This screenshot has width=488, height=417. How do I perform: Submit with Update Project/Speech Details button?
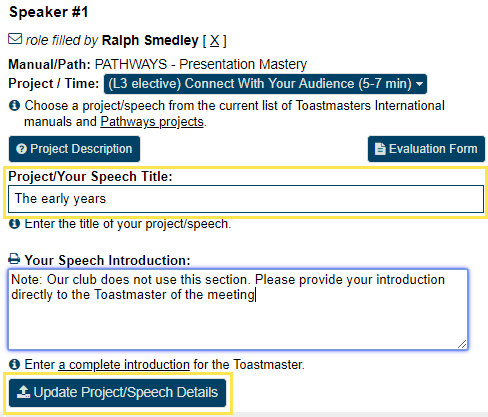tap(117, 392)
